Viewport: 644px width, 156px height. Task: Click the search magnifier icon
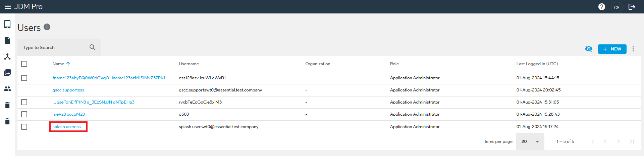[93, 47]
